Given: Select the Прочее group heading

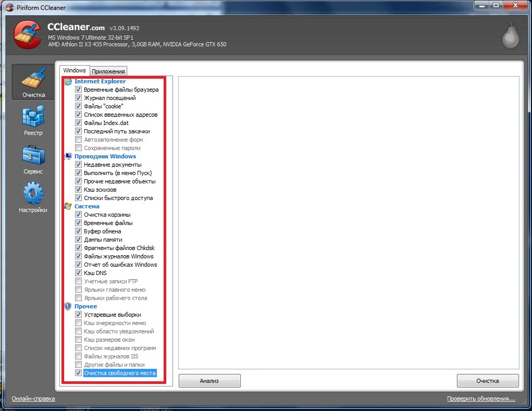Looking at the screenshot, I should pos(85,306).
